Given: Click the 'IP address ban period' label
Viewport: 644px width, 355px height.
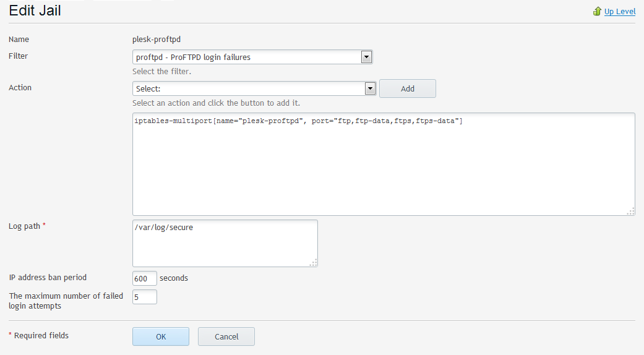Looking at the screenshot, I should [x=48, y=278].
